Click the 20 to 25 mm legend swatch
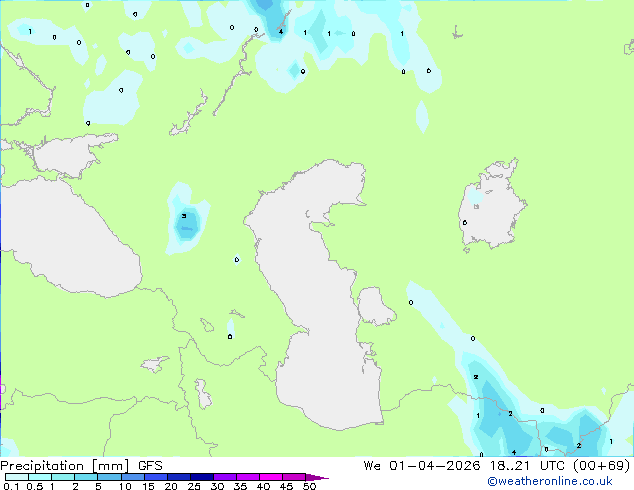 click(179, 477)
